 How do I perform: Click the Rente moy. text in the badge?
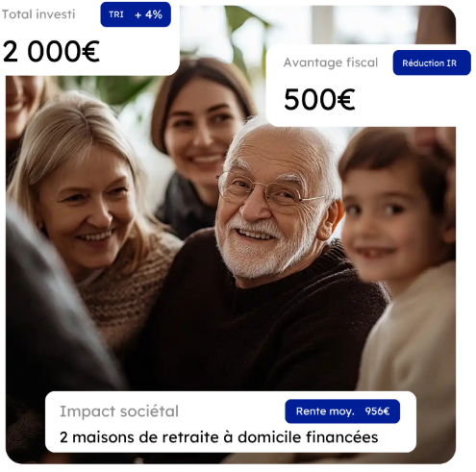(325, 411)
